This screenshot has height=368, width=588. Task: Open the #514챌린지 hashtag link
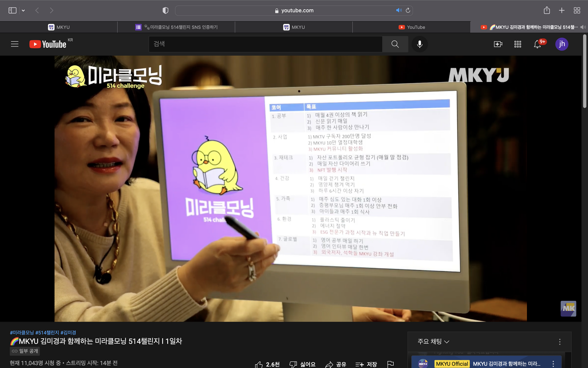point(47,333)
